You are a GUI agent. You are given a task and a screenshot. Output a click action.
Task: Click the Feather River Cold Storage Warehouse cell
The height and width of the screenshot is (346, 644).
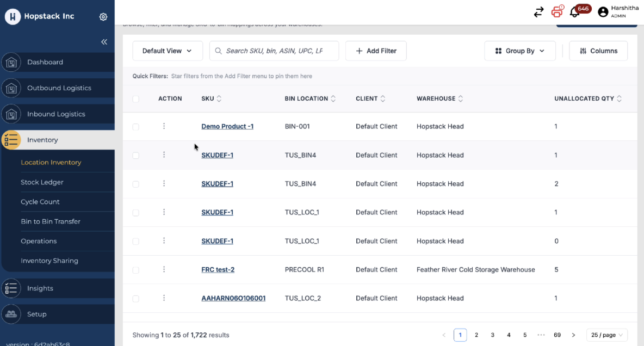(x=475, y=270)
